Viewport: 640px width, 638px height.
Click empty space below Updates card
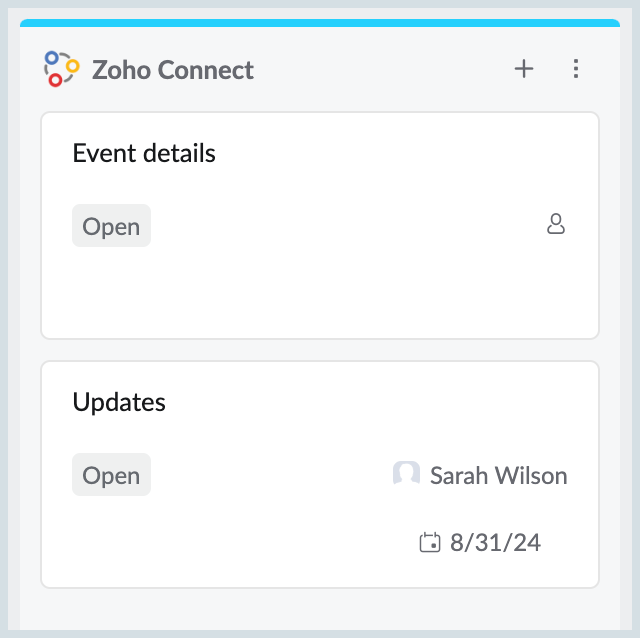click(320, 610)
